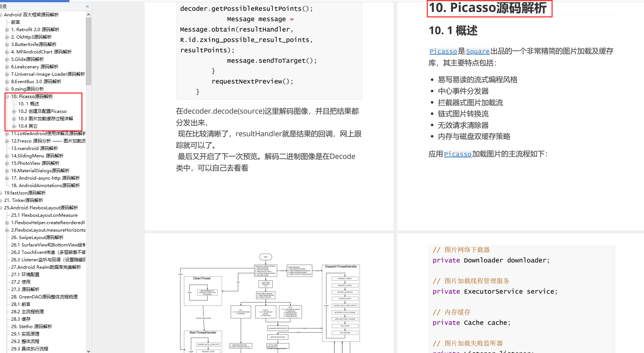Image resolution: width=644 pixels, height=353 pixels.
Task: Click the private Downloader downloader; code line
Action: [x=491, y=260]
